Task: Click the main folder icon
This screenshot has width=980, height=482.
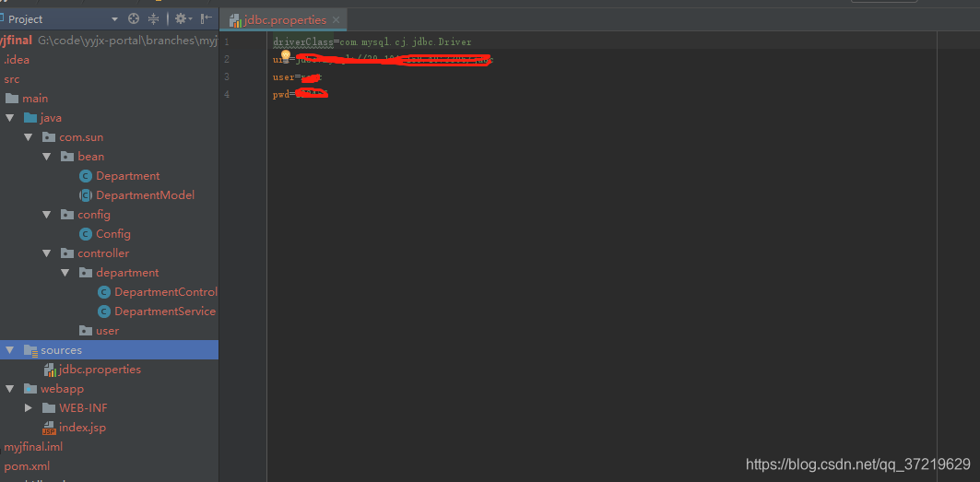Action: coord(12,99)
